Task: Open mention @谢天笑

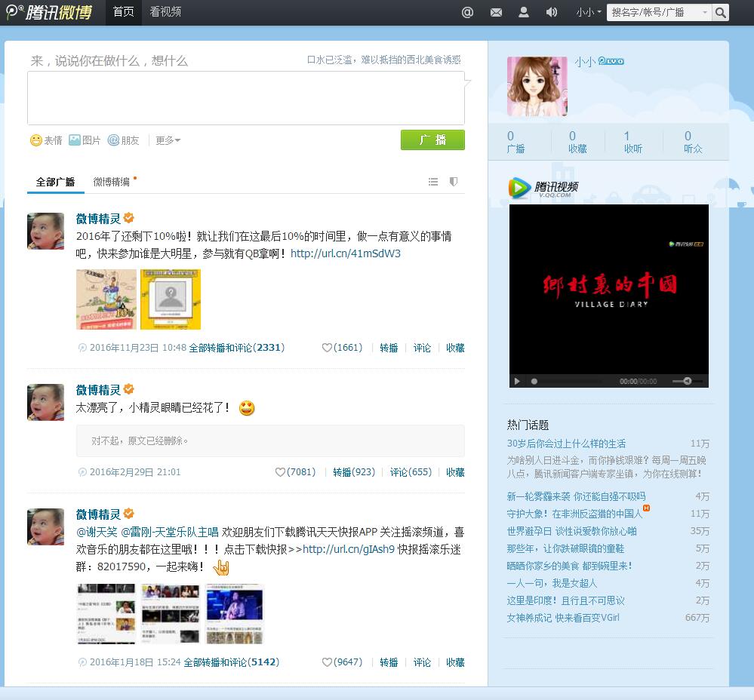Action: pyautogui.click(x=97, y=533)
